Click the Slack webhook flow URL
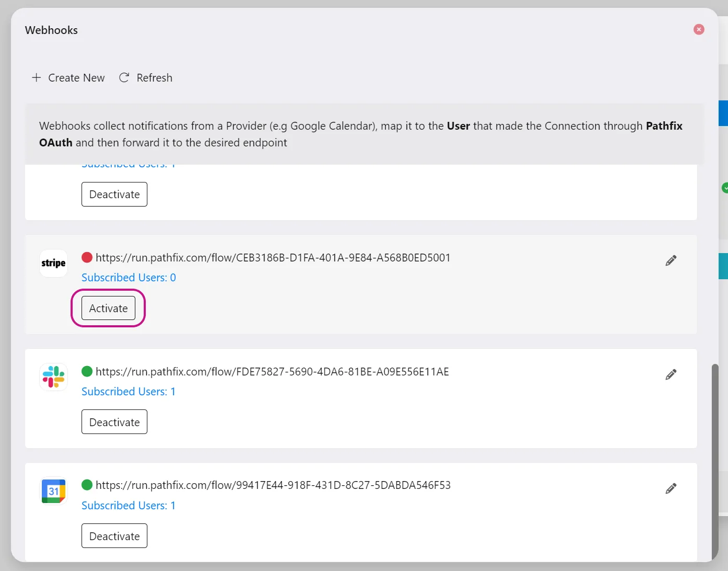Viewport: 728px width, 571px height. 272,372
